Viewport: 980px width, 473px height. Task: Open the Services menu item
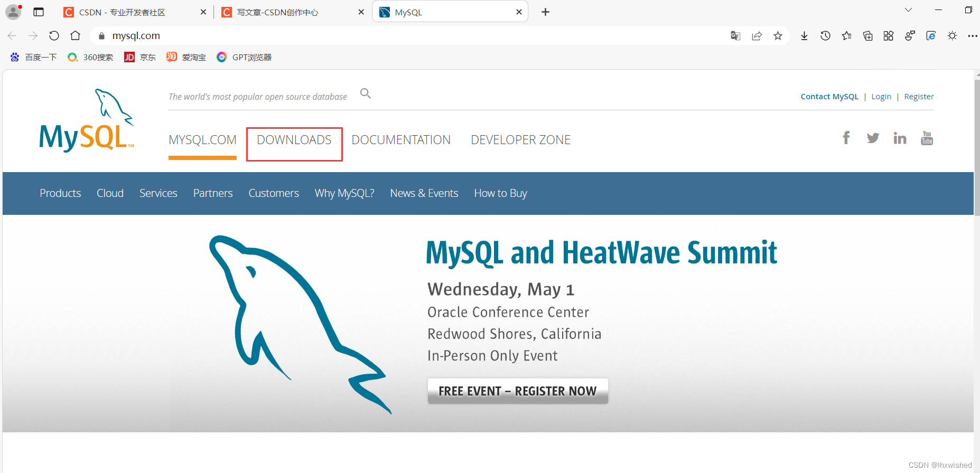[x=158, y=193]
